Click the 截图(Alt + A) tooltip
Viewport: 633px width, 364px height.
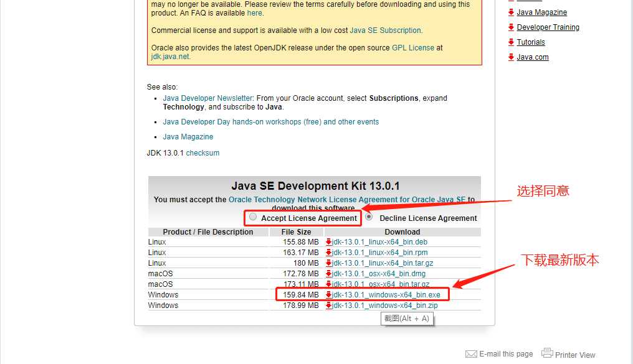(407, 319)
